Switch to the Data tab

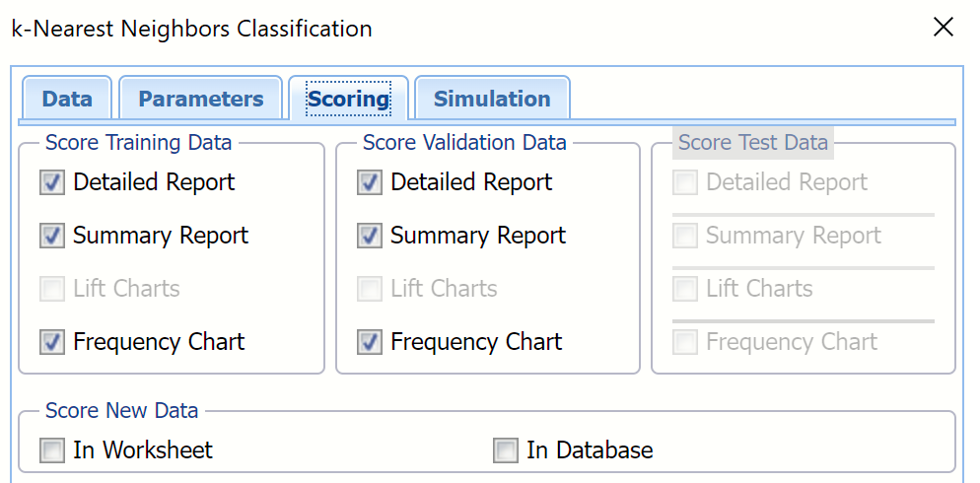(x=67, y=99)
